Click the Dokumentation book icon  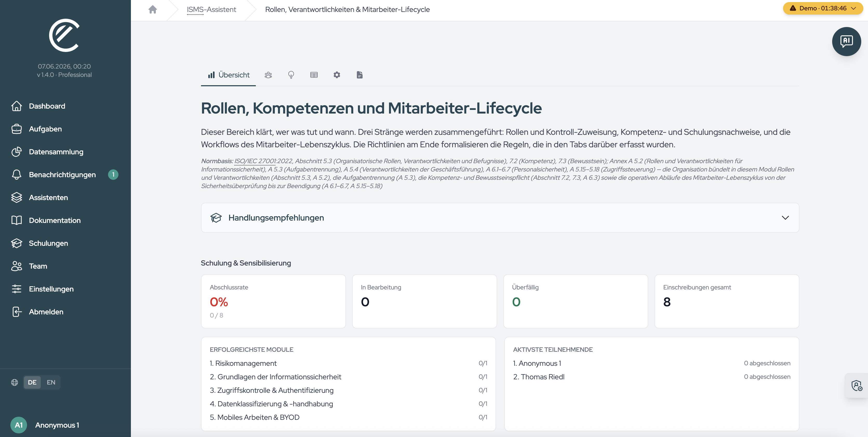pyautogui.click(x=17, y=220)
